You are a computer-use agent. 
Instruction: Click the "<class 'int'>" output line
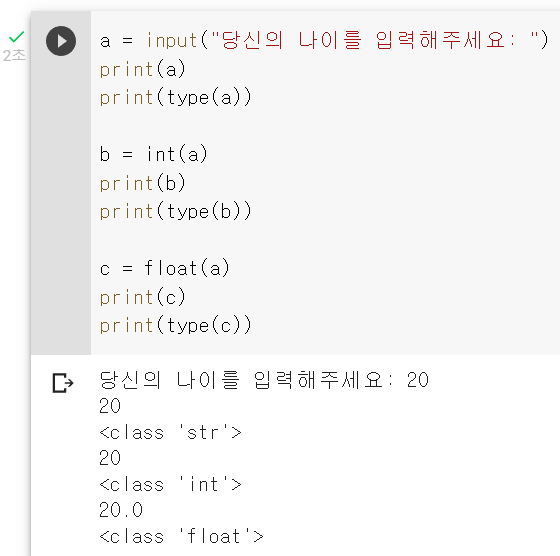point(171,485)
